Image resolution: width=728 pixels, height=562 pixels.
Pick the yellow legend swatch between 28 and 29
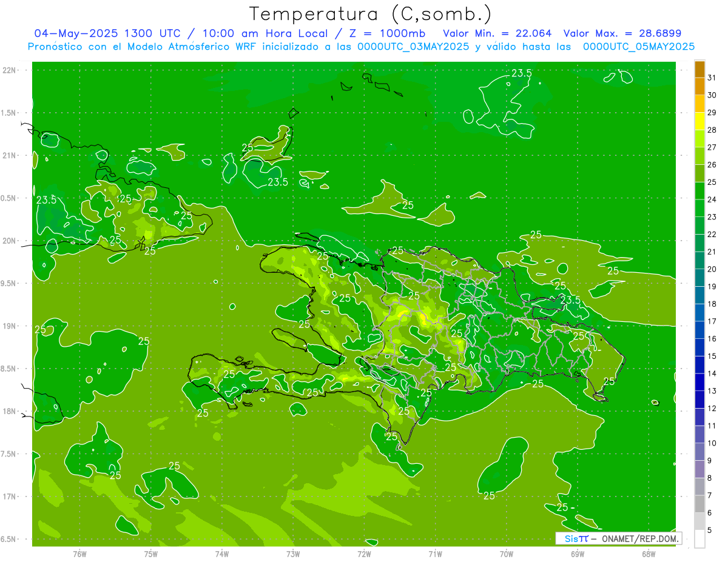[699, 121]
